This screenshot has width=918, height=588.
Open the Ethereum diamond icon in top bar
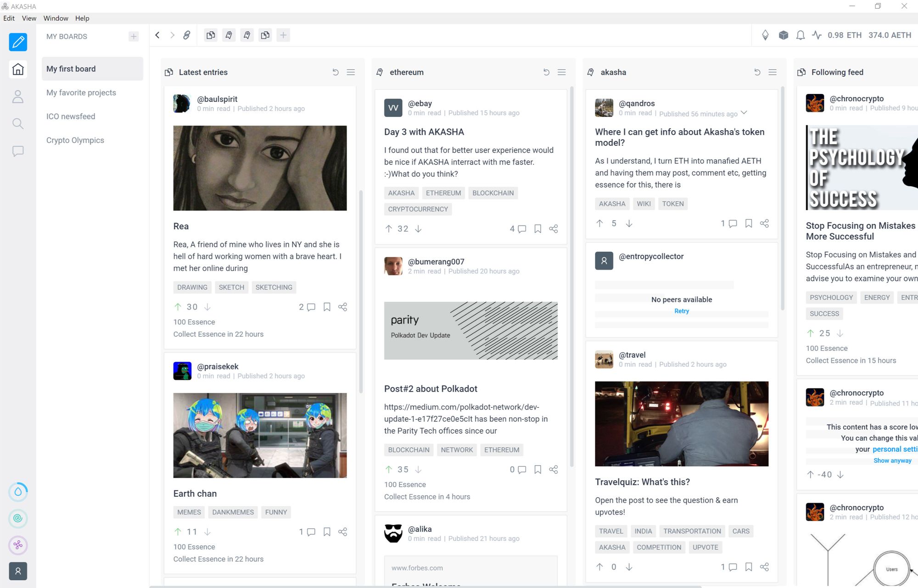(765, 35)
